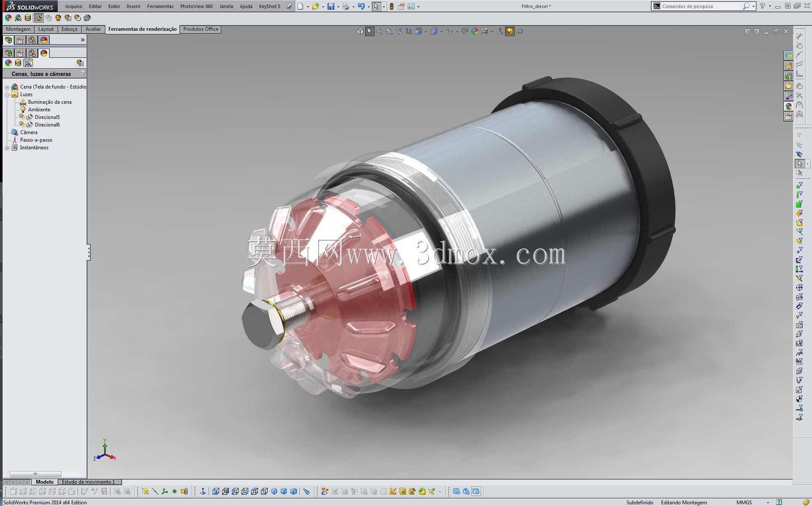Click the Open folder icon
This screenshot has width=812, height=506.
pos(315,6)
